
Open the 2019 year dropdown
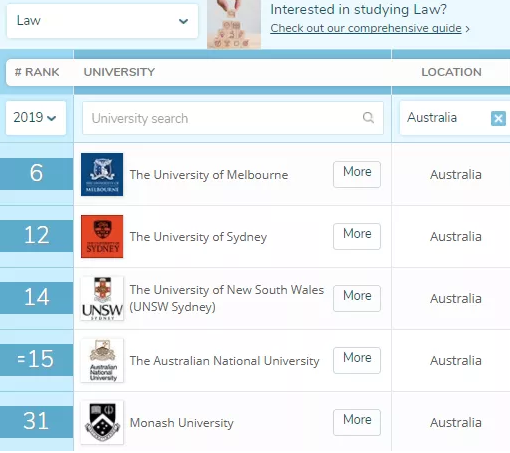(36, 118)
